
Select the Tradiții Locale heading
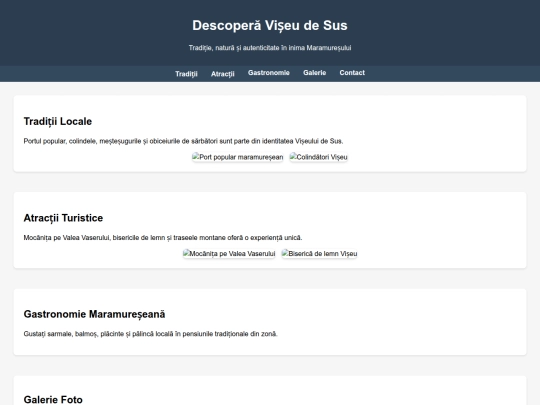58,121
